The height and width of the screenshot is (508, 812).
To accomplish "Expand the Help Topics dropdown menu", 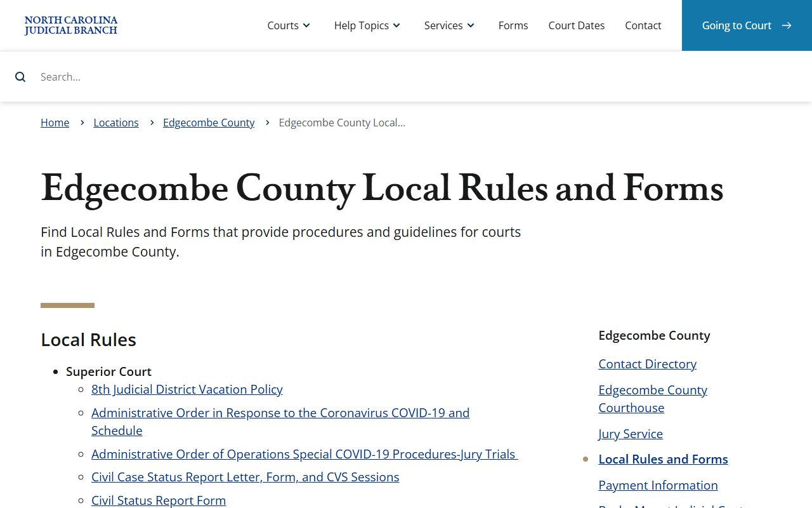I will click(x=367, y=25).
